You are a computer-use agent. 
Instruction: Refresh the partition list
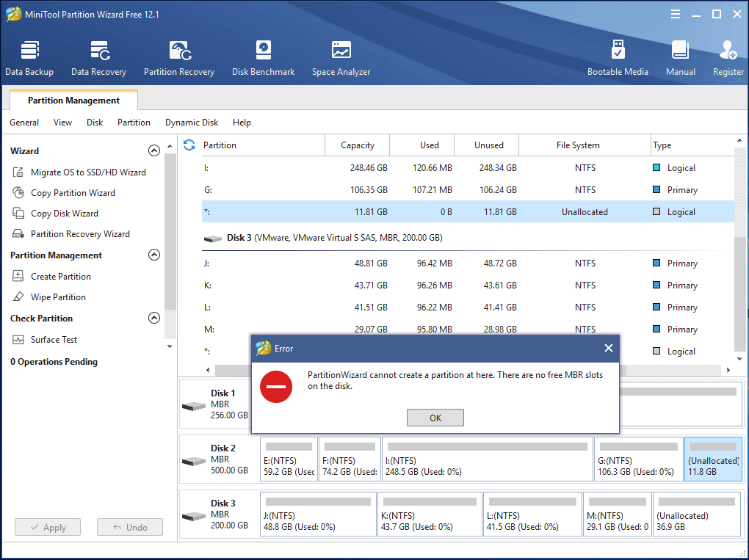pyautogui.click(x=189, y=145)
